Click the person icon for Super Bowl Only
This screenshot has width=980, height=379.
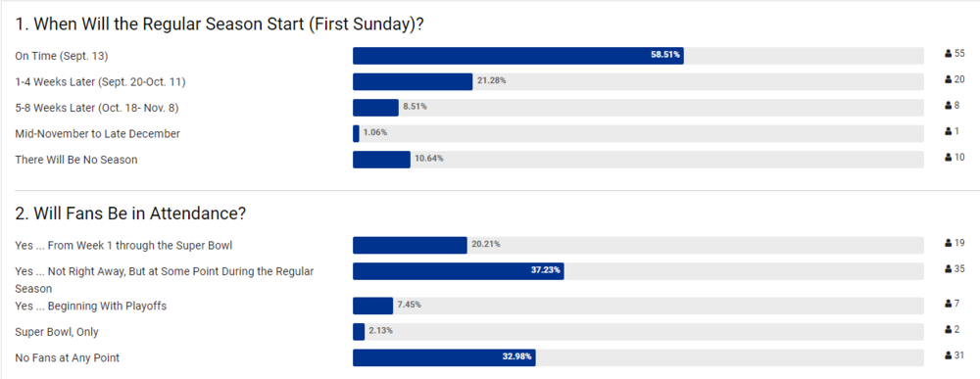point(948,329)
